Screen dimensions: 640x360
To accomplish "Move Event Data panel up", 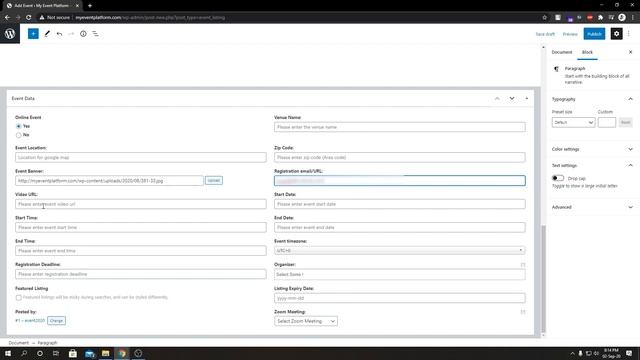I will tap(497, 98).
